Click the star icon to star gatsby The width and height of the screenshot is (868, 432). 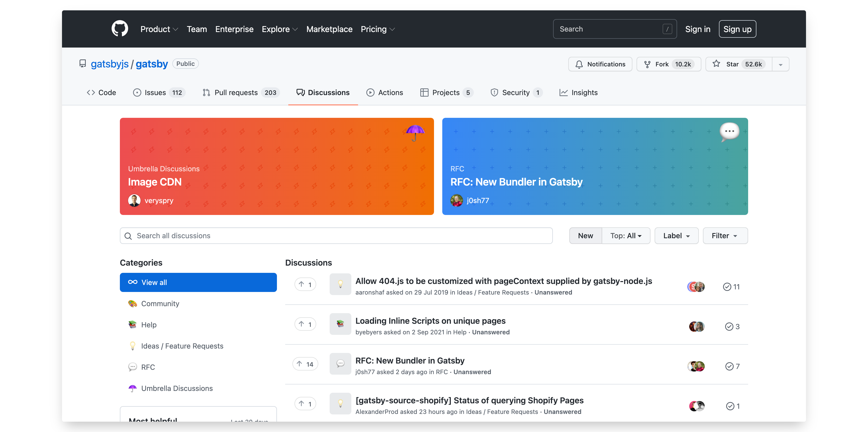716,64
